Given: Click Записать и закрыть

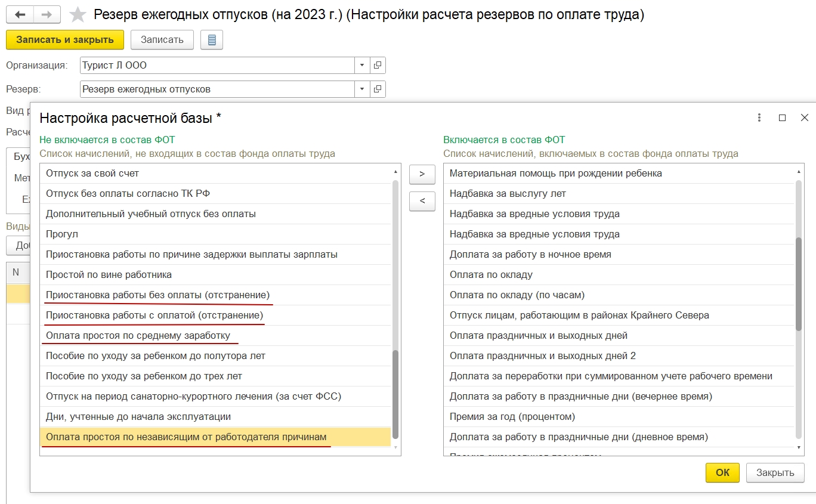Looking at the screenshot, I should coord(65,40).
